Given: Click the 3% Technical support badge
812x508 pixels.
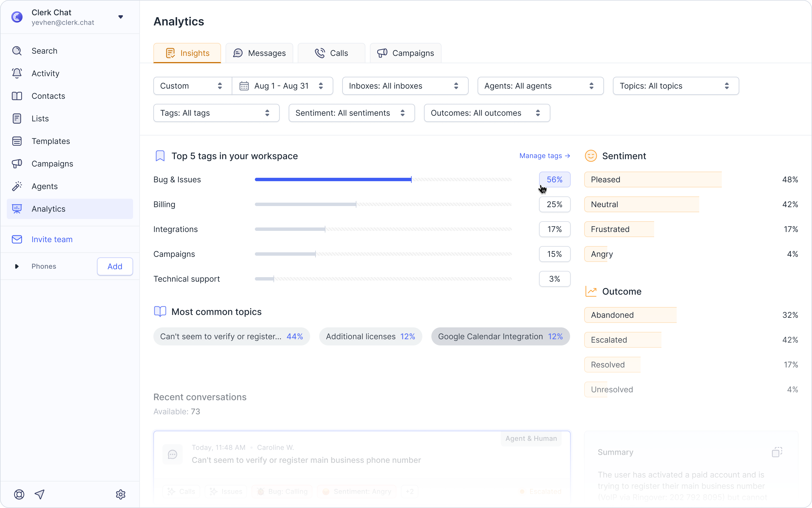Looking at the screenshot, I should pos(555,279).
